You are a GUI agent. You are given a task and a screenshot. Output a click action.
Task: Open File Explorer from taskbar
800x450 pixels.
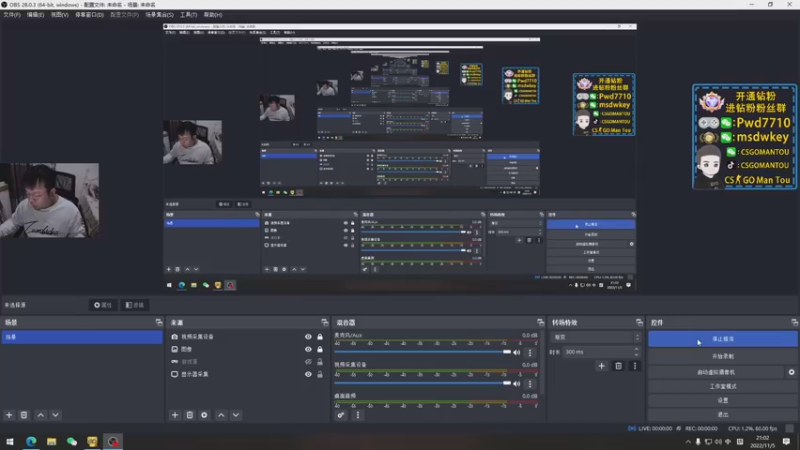pyautogui.click(x=52, y=441)
